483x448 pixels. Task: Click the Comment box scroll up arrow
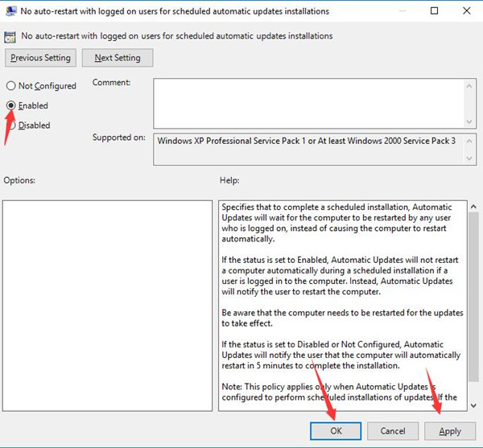(469, 86)
